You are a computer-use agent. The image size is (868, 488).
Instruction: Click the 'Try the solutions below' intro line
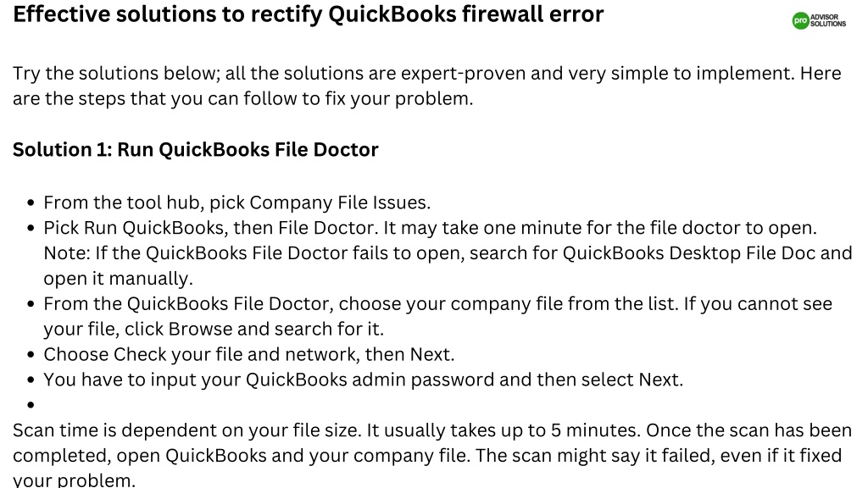point(427,73)
